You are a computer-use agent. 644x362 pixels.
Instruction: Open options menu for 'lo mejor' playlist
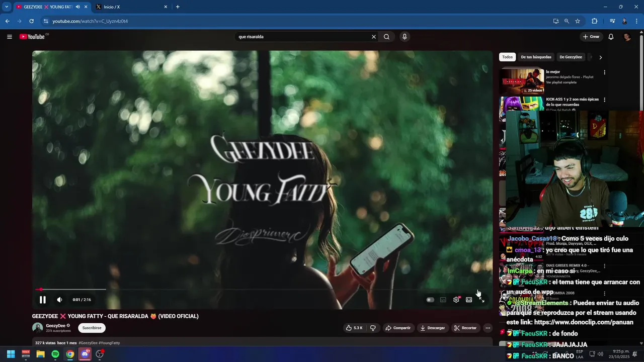tap(604, 72)
